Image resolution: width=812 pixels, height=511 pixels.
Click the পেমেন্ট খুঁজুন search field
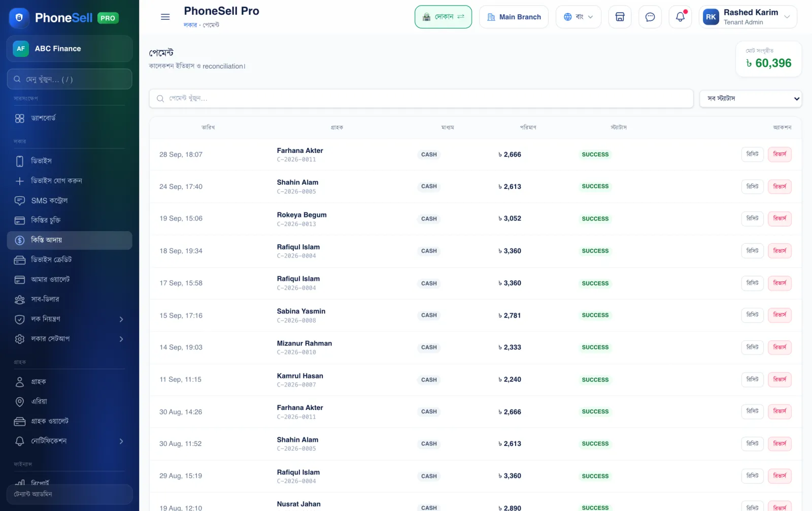(x=421, y=99)
